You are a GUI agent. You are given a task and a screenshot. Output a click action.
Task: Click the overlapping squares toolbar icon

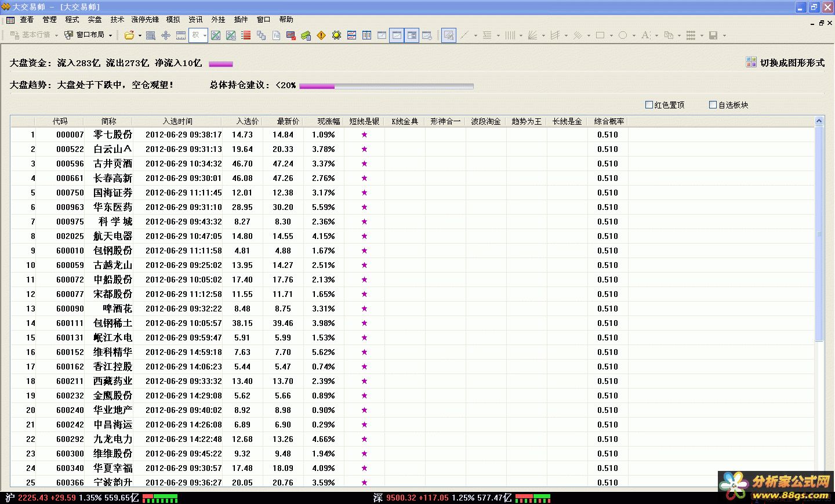261,35
